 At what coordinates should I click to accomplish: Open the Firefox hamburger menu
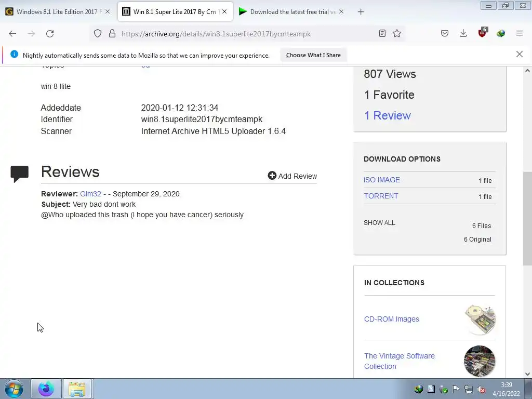(520, 33)
